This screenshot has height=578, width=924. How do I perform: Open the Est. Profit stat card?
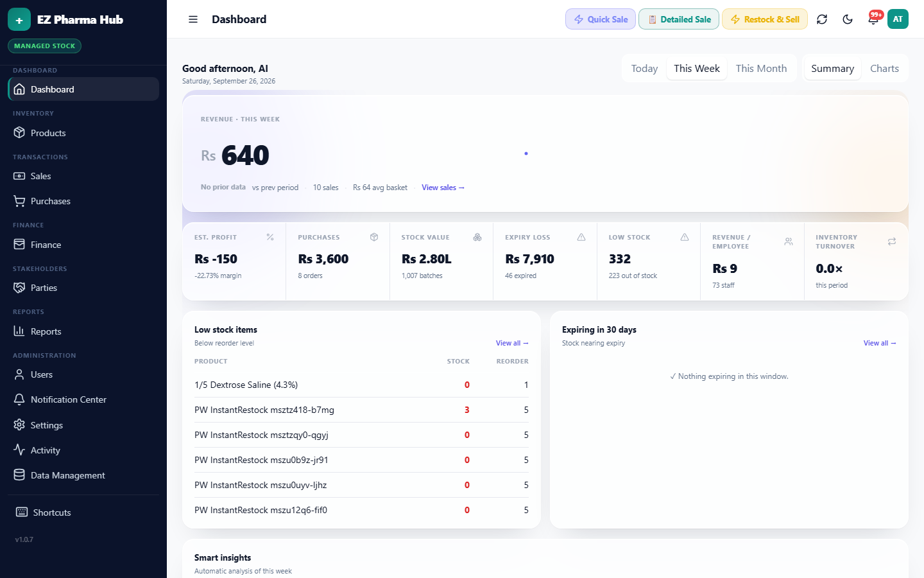coord(234,261)
